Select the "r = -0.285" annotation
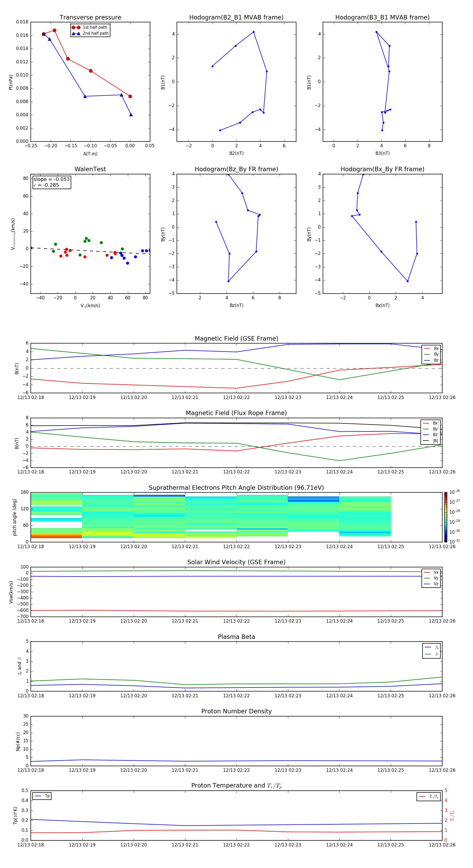This screenshot has height=868, width=473. click(47, 185)
